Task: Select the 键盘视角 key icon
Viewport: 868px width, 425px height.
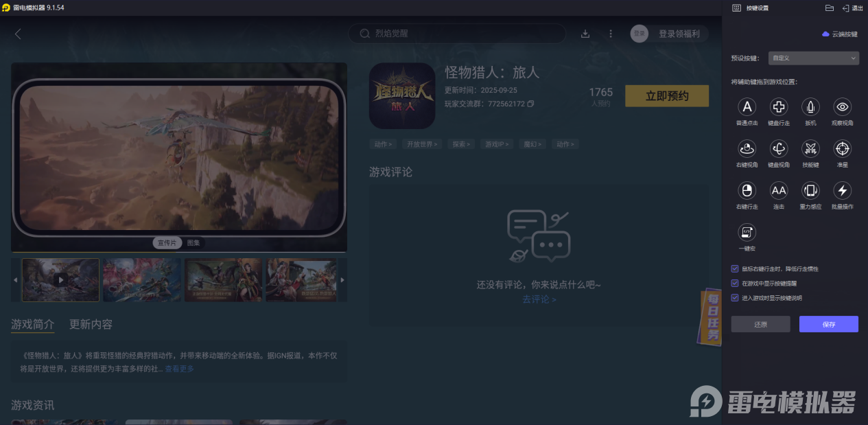Action: (779, 148)
